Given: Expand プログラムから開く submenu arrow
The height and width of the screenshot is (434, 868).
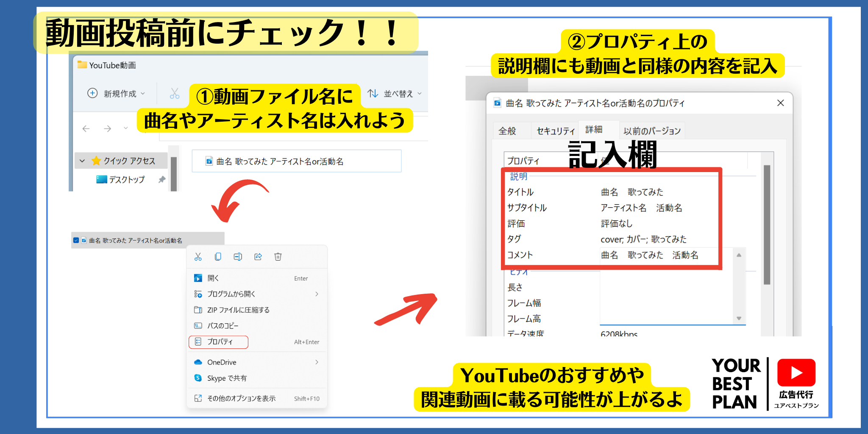Looking at the screenshot, I should pos(317,294).
